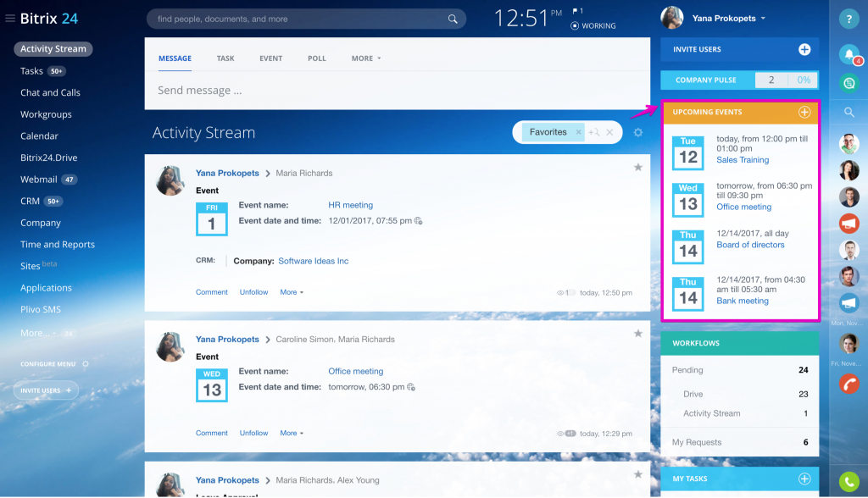
Task: Open the Board of directors event
Action: click(750, 245)
